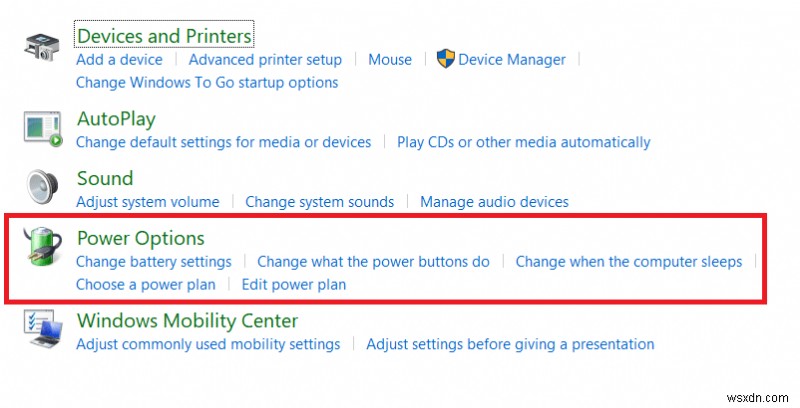Click the AutoPlay icon

[x=43, y=128]
